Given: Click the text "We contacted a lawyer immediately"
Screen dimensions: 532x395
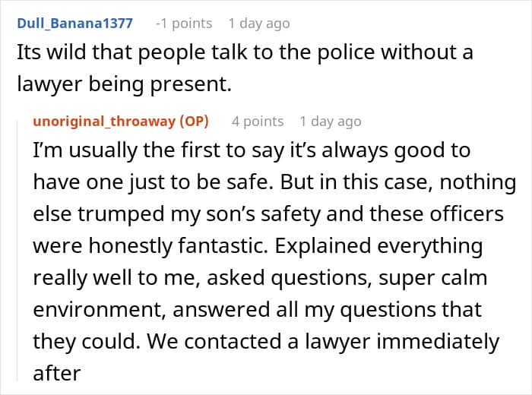Looking at the screenshot, I should pyautogui.click(x=323, y=341).
